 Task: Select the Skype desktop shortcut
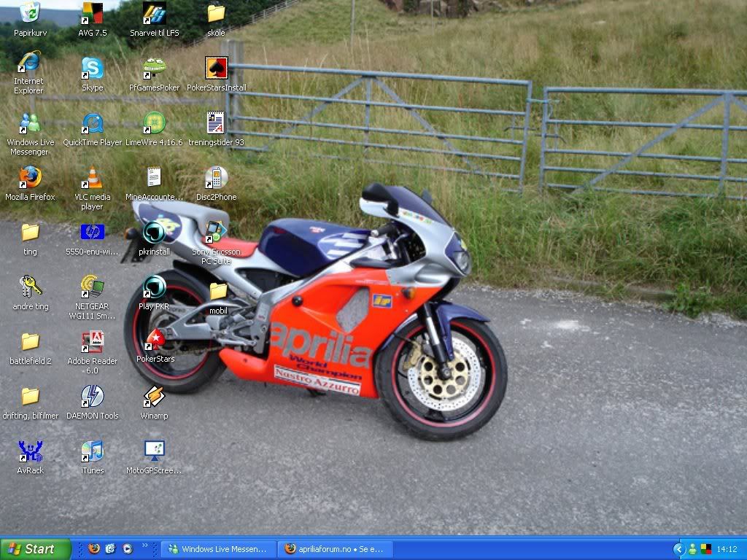click(x=92, y=68)
